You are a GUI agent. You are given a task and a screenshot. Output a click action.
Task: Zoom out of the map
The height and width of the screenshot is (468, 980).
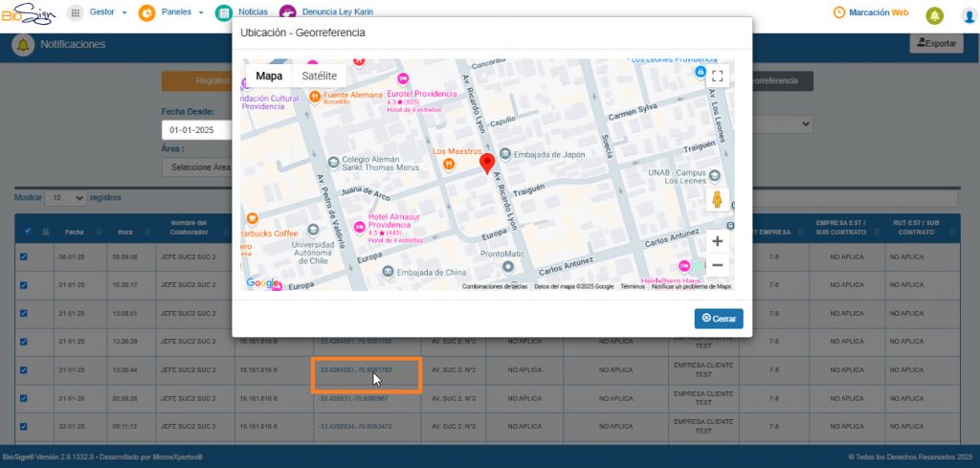(x=718, y=265)
